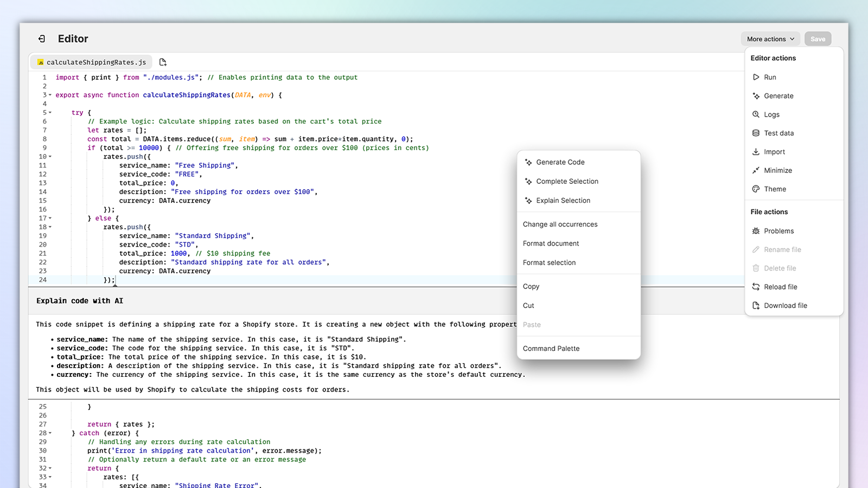Click the Import download icon

756,152
